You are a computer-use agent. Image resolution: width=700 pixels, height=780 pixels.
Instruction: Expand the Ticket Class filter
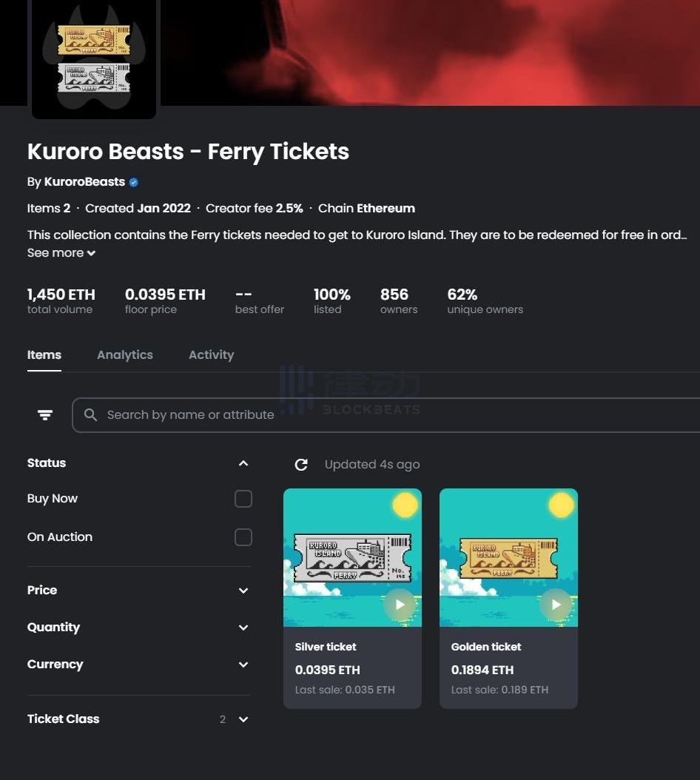[x=139, y=719]
